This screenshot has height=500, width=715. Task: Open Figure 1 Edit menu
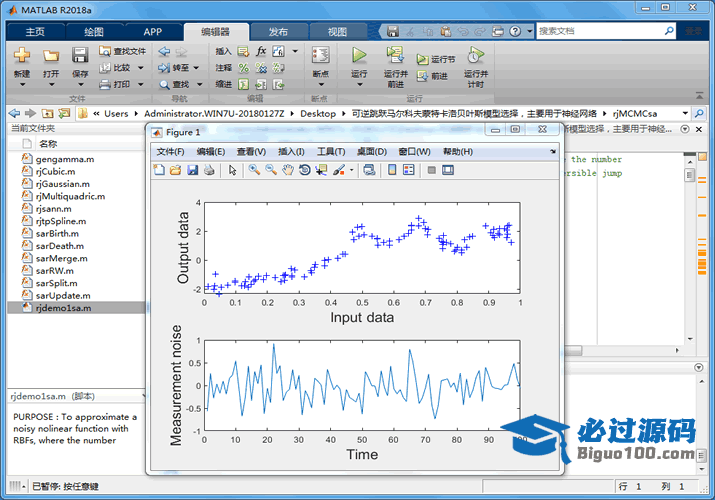pyautogui.click(x=211, y=152)
